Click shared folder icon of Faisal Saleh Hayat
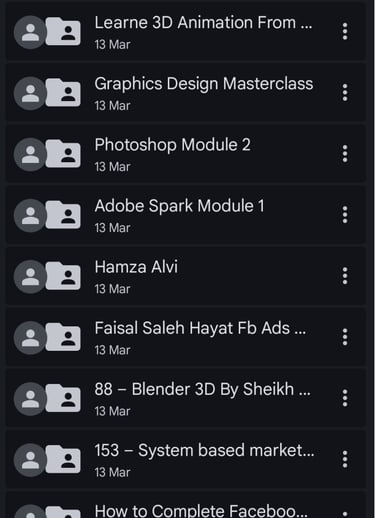The image size is (375, 518). pyautogui.click(x=63, y=337)
